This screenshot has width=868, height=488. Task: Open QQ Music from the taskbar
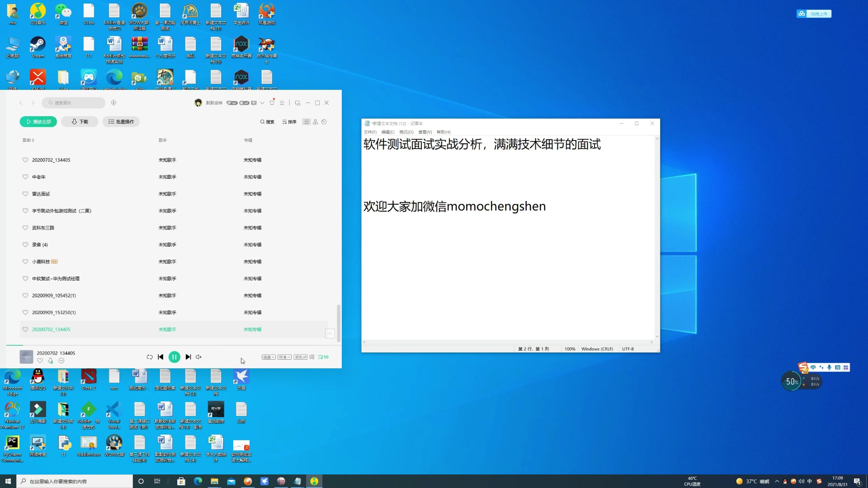coord(314,481)
